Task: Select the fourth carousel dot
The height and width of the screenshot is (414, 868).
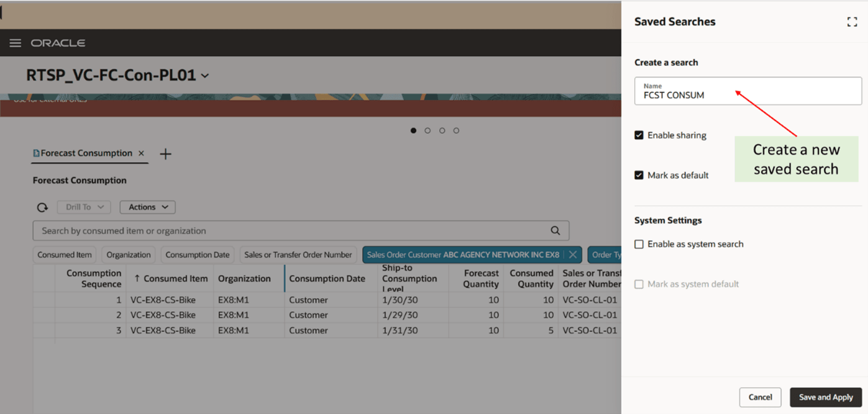Action: pyautogui.click(x=456, y=130)
